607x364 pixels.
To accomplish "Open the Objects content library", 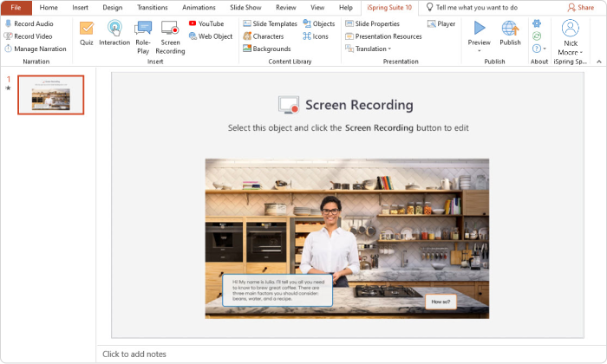I will point(318,23).
